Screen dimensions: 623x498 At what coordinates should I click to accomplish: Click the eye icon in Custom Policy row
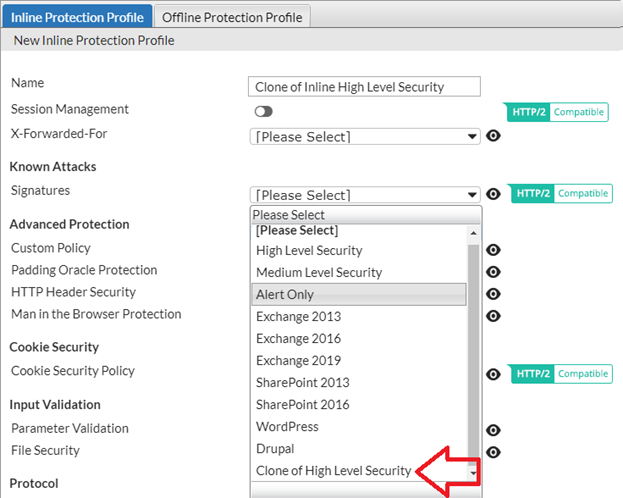pos(493,250)
